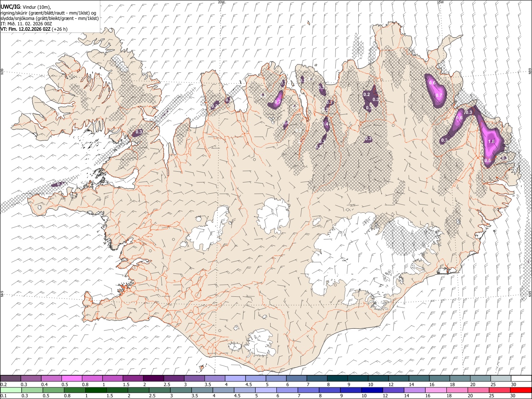Pick the 2–2.5 darkest purple snow swatch
The width and height of the screenshot is (532, 399).
(x=153, y=378)
